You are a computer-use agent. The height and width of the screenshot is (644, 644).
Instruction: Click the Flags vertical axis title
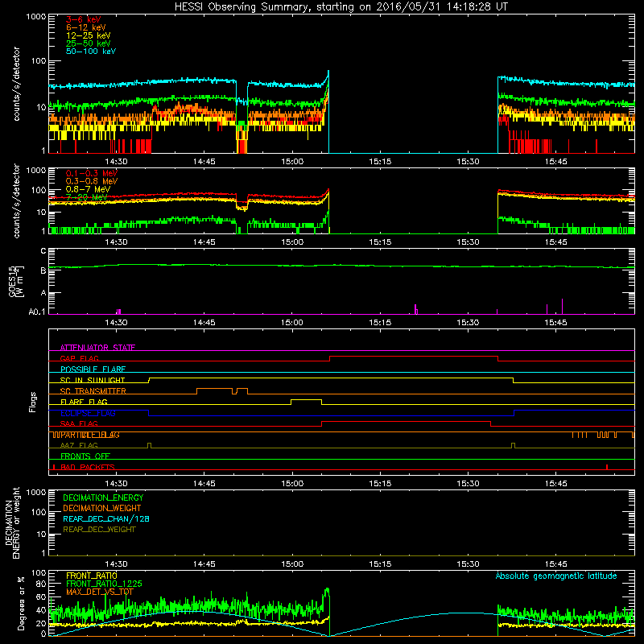(33, 402)
